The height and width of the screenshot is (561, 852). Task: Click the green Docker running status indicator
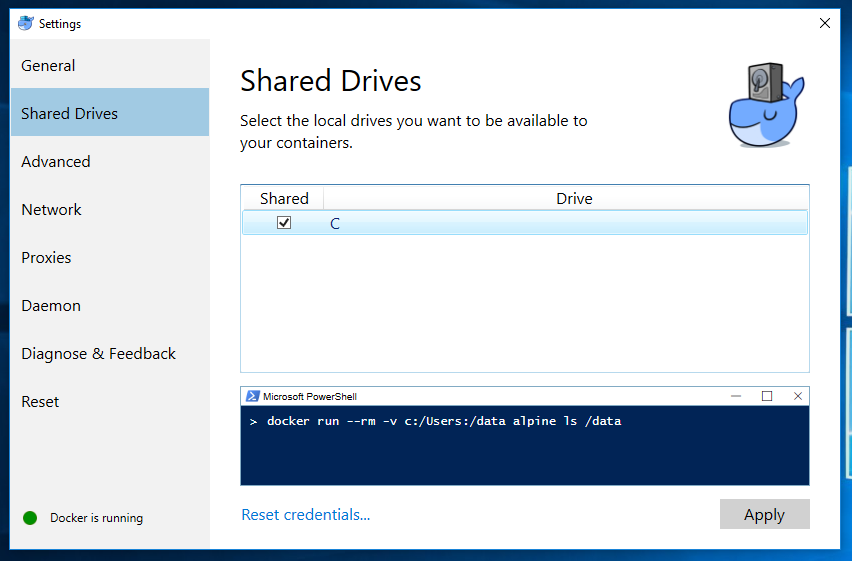point(30,518)
